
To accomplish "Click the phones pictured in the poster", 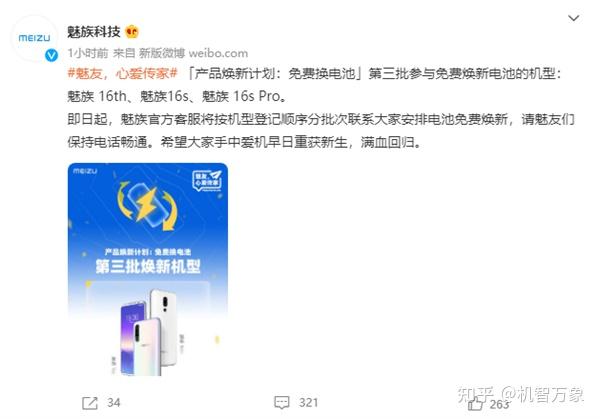I will pyautogui.click(x=149, y=332).
